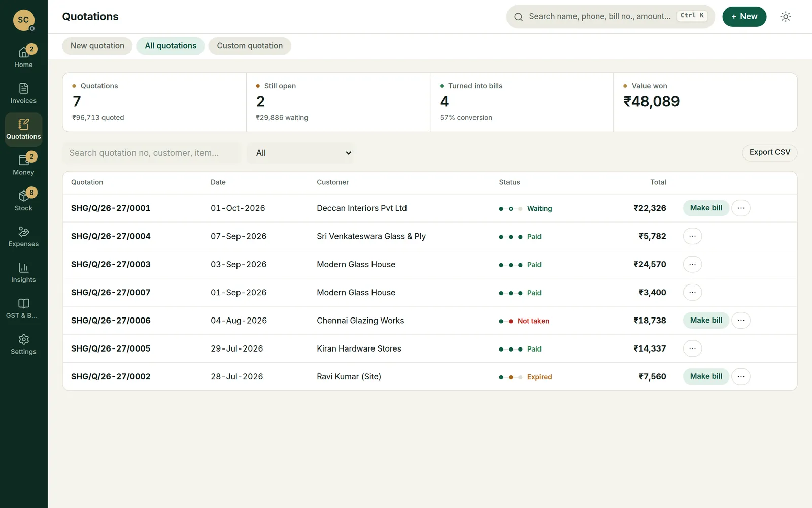Click the + New button
This screenshot has width=812, height=508.
coord(744,17)
